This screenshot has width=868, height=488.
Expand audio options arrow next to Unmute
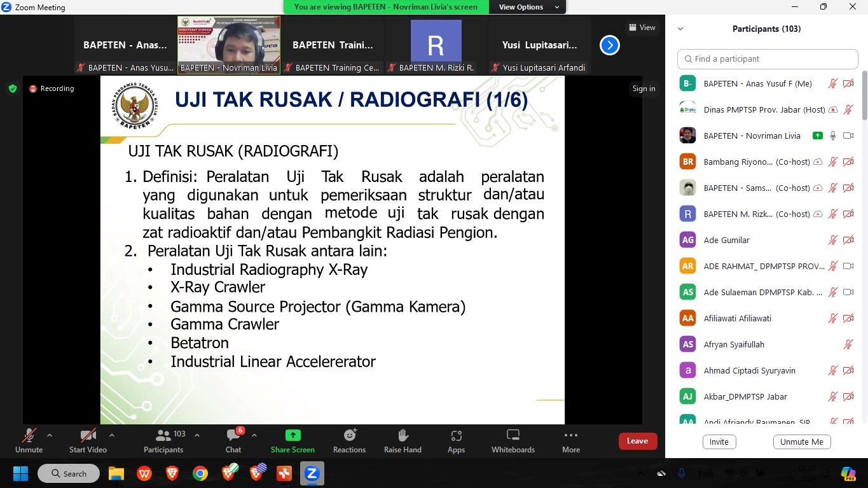(x=50, y=435)
